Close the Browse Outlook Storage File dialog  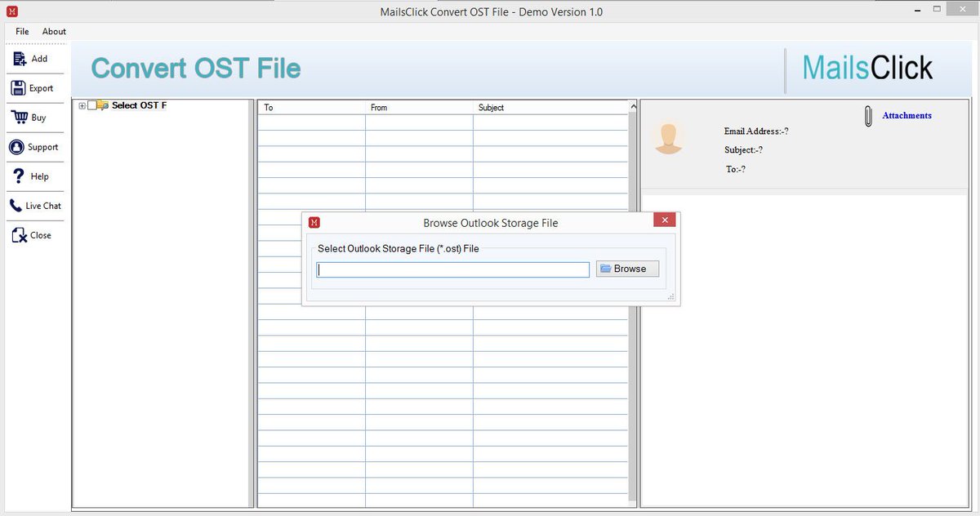pos(665,220)
